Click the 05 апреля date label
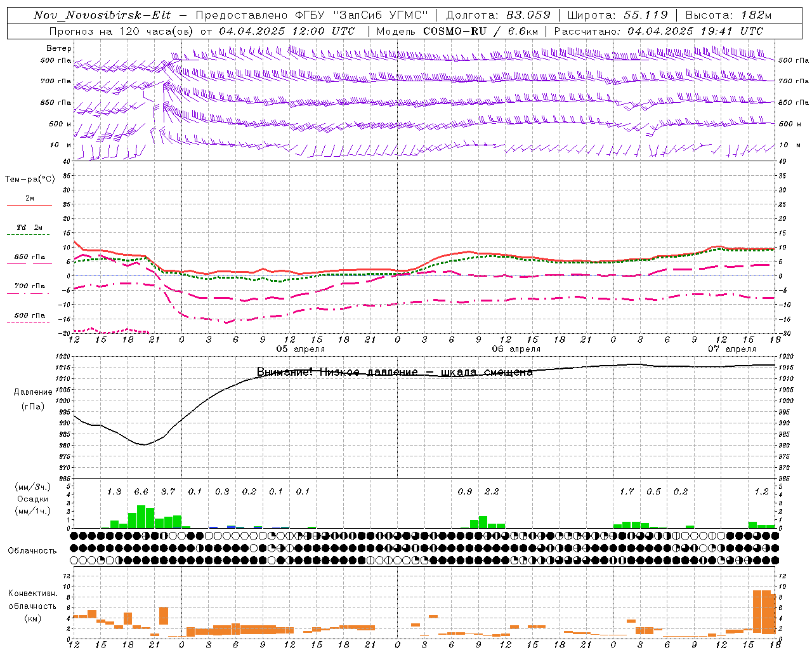 (300, 349)
